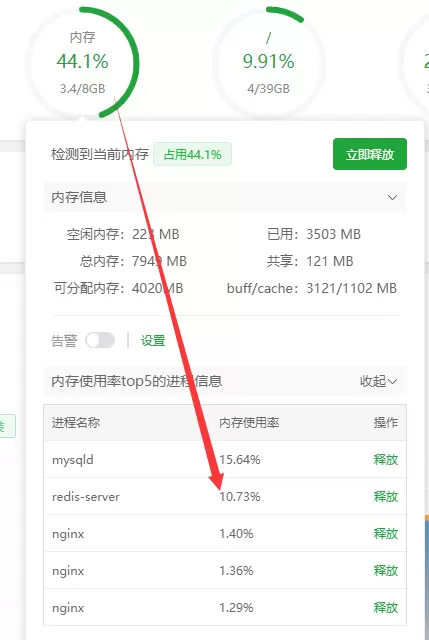Collapse the 内存信息 section chevron
This screenshot has width=429, height=640.
(x=392, y=198)
